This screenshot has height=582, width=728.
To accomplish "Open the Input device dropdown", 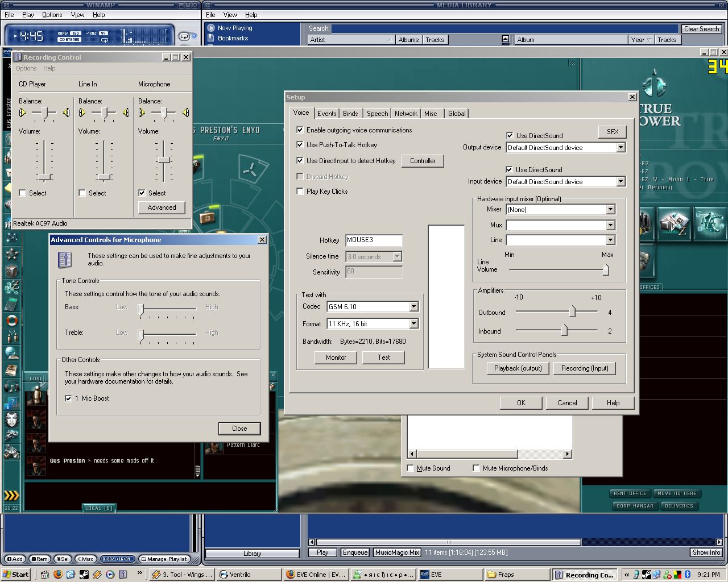I will [621, 182].
